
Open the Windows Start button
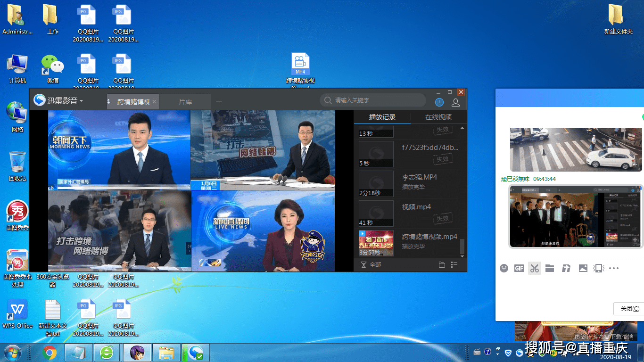pyautogui.click(x=13, y=352)
